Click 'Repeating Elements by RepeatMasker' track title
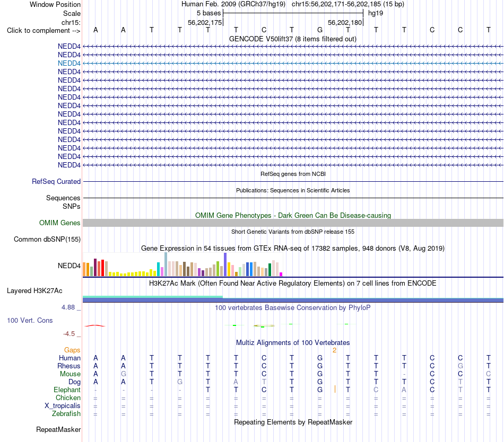 click(x=293, y=422)
